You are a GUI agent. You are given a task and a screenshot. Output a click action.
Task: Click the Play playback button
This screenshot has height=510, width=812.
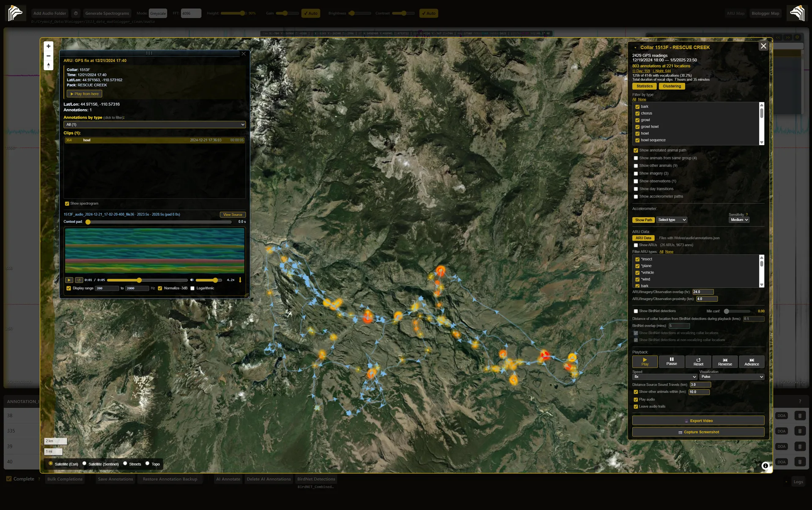(645, 362)
